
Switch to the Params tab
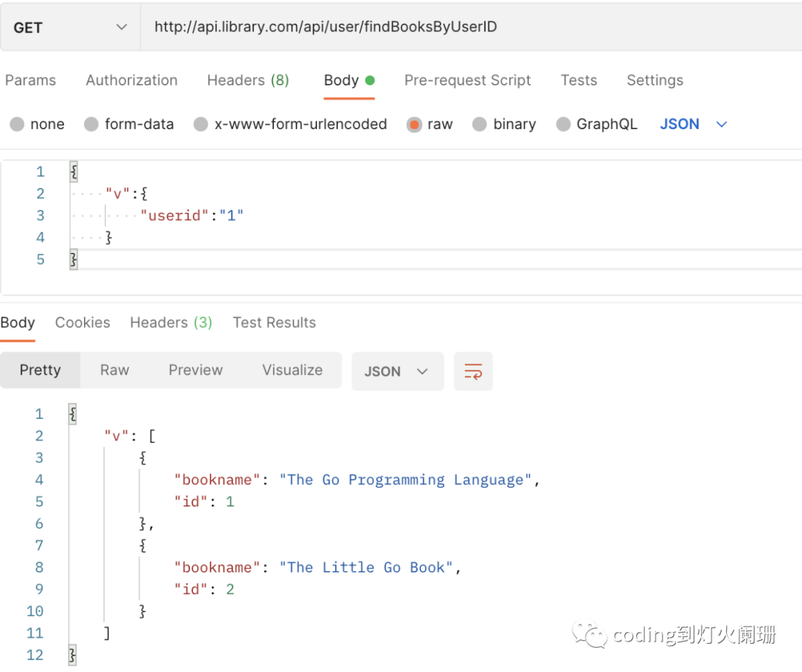coord(30,80)
